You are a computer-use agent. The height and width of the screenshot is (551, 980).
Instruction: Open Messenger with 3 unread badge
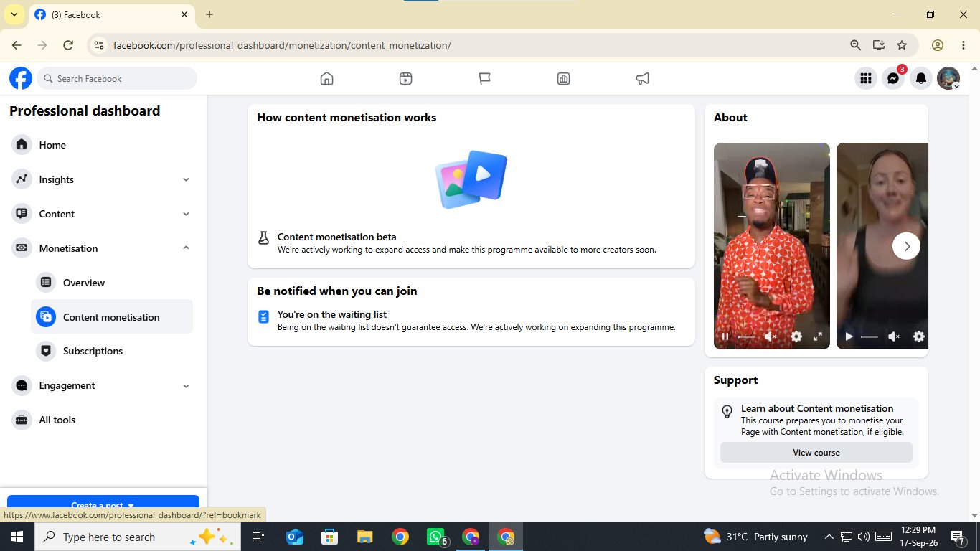[x=893, y=78]
